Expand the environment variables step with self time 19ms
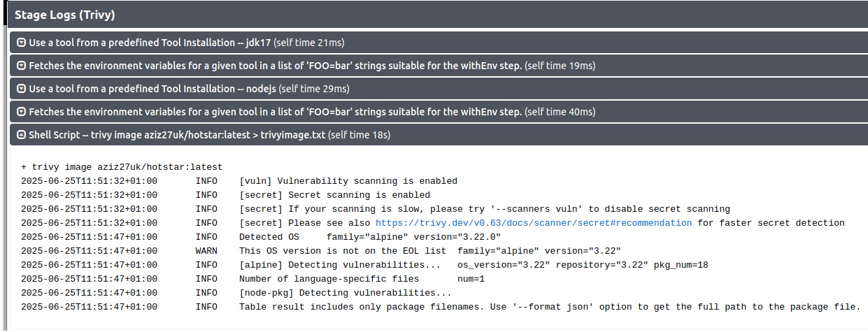Screen dimensions: 868x332 [x=439, y=66]
